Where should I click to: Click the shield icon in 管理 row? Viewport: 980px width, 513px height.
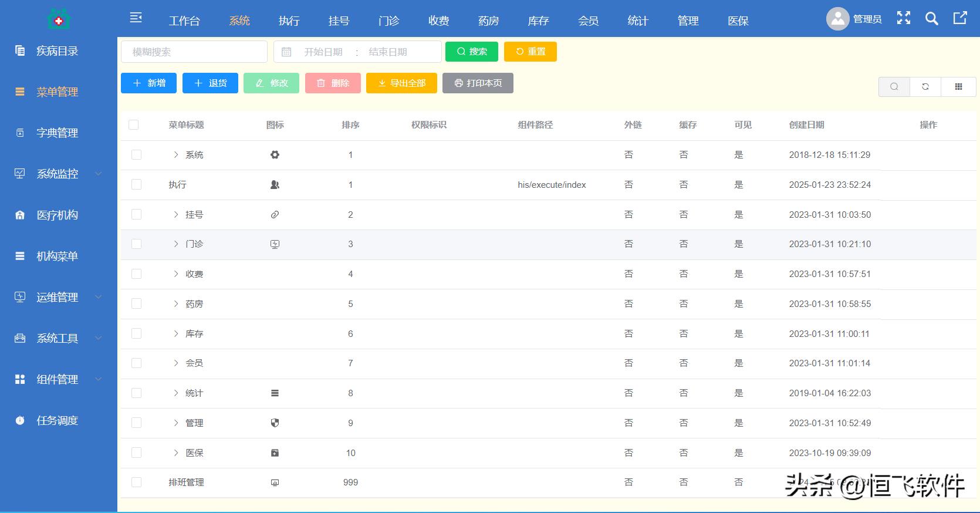pyautogui.click(x=275, y=423)
